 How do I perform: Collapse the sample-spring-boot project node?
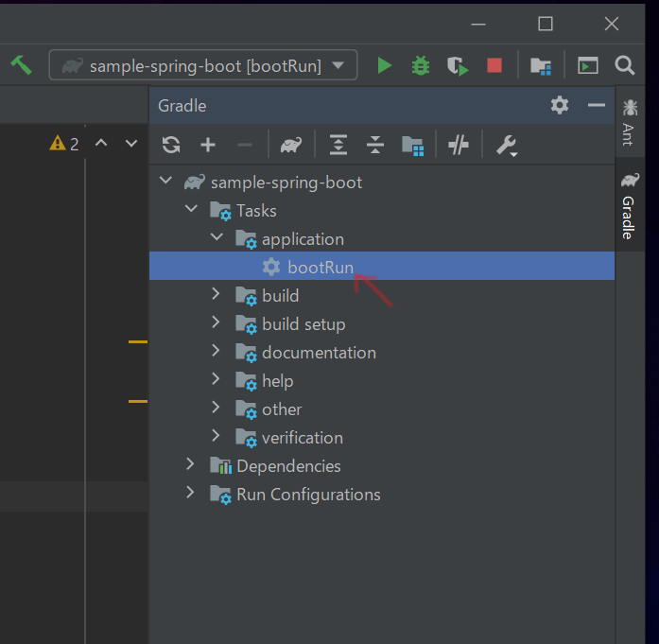166,181
